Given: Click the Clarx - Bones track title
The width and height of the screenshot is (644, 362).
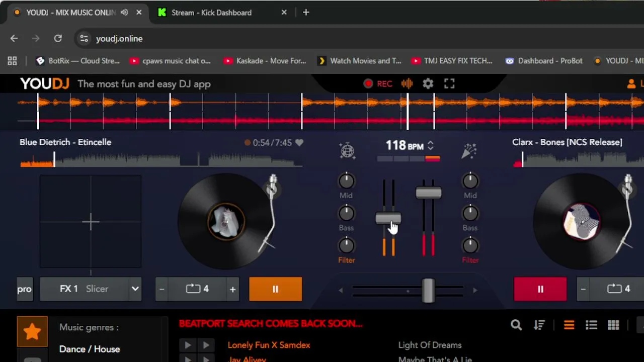Looking at the screenshot, I should [567, 142].
